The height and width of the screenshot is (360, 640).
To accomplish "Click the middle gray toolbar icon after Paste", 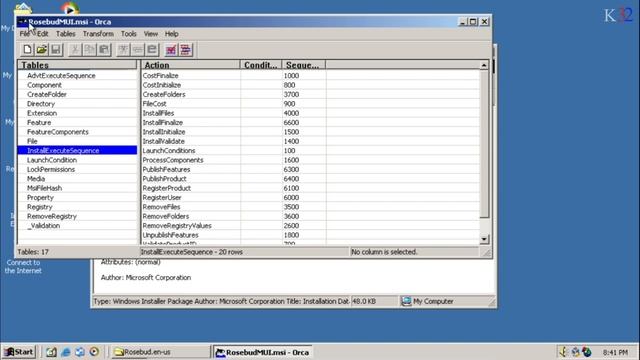I will (x=138, y=50).
